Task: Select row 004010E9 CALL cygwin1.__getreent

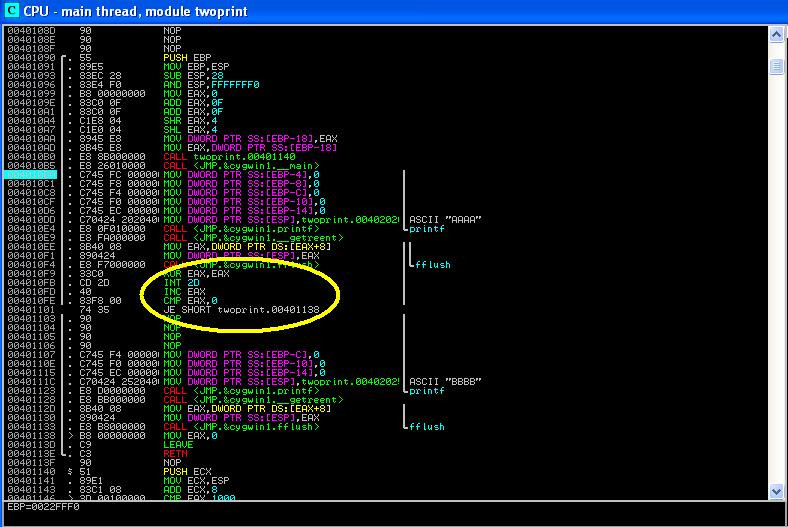Action: [386, 238]
